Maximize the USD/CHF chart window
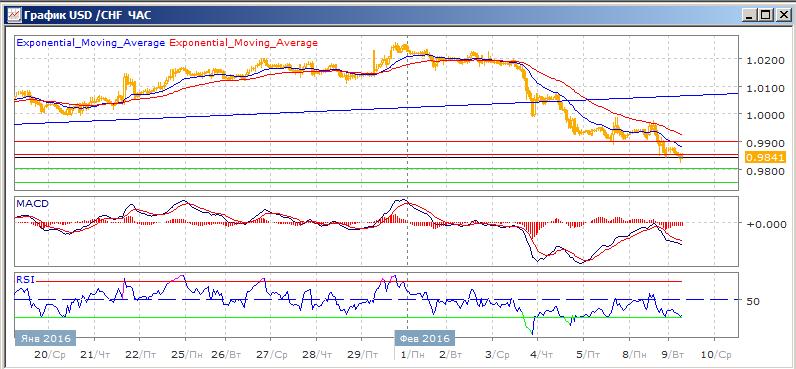The width and height of the screenshot is (796, 369). (x=765, y=15)
